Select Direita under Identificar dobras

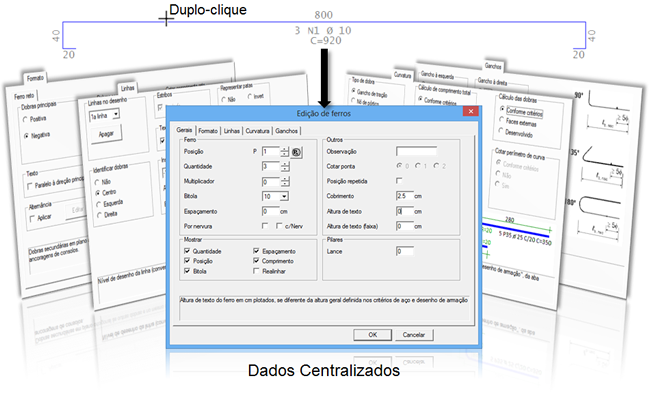(99, 215)
